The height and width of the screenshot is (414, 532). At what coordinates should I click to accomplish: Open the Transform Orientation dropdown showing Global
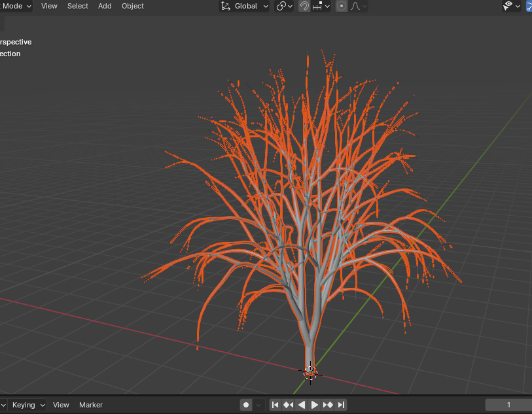tap(244, 6)
